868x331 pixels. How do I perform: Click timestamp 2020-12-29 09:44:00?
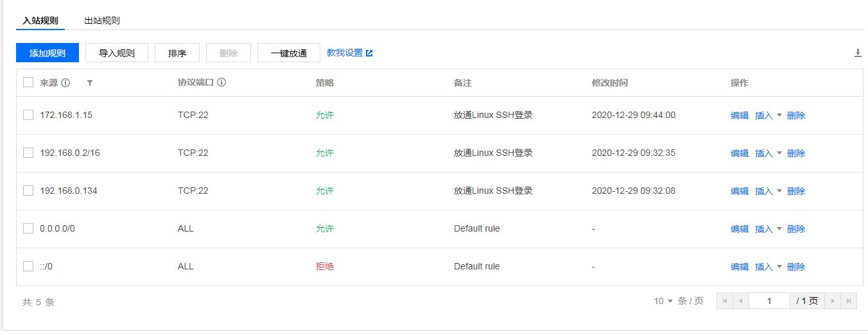634,115
